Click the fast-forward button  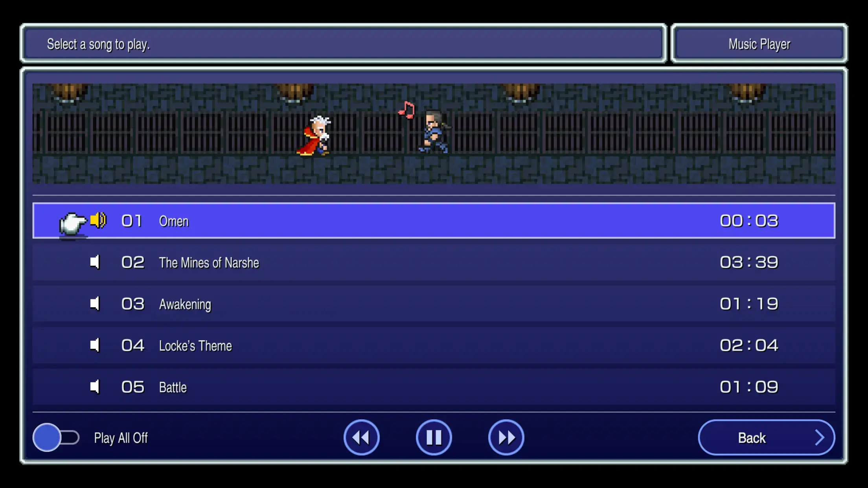[506, 437]
